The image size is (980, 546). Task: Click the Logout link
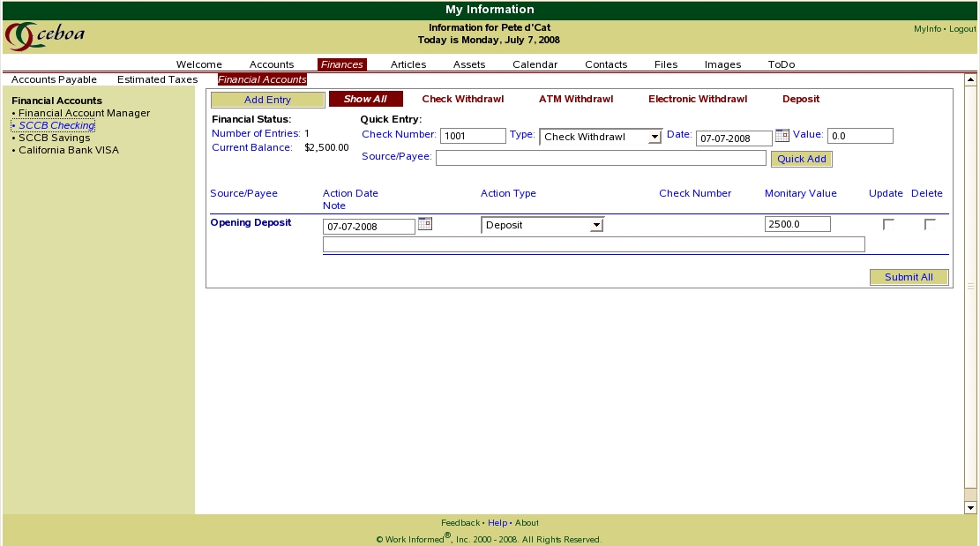click(x=962, y=29)
